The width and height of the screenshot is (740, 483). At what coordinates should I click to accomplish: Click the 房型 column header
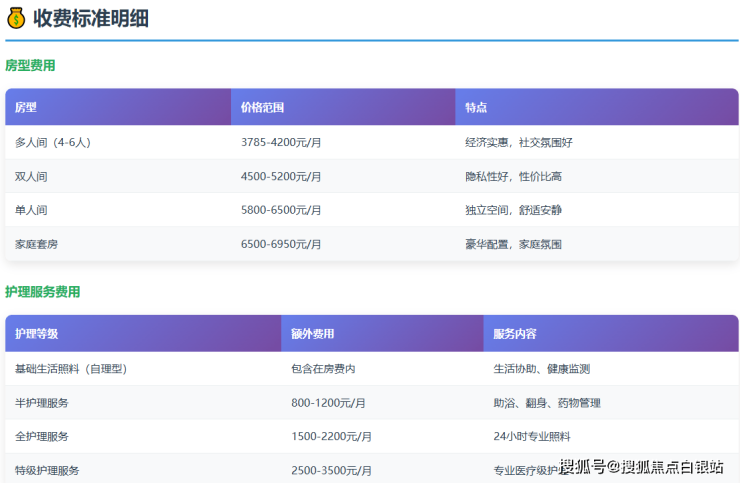[x=26, y=107]
